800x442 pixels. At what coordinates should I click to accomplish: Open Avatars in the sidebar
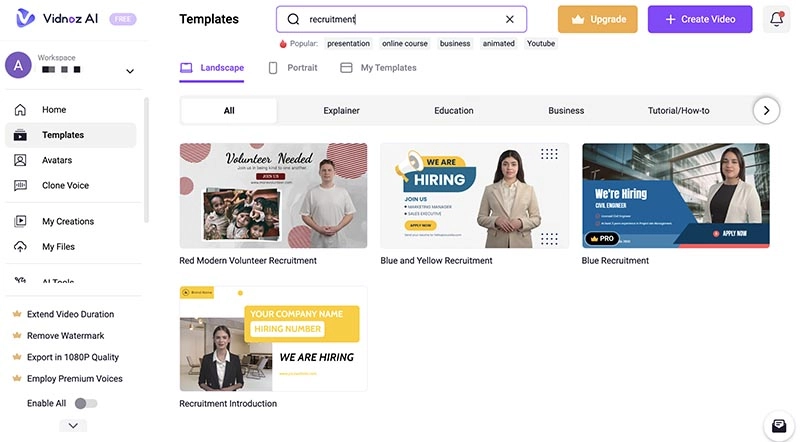[57, 160]
